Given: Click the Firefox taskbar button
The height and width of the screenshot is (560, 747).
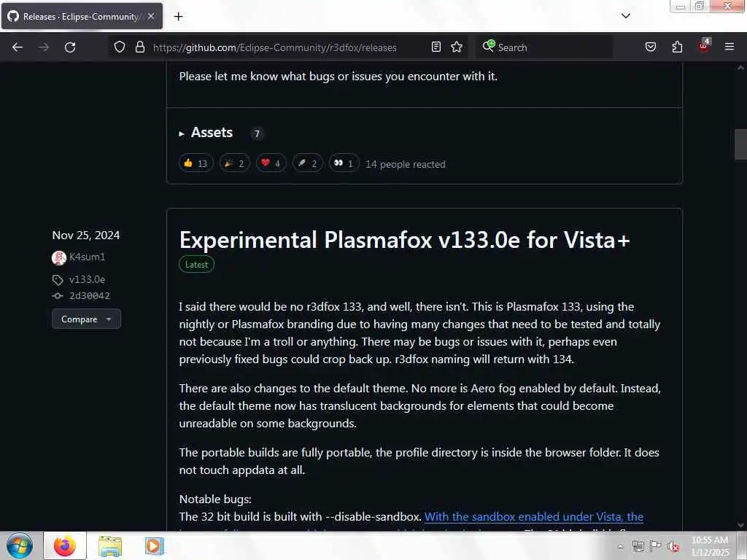Looking at the screenshot, I should click(65, 545).
